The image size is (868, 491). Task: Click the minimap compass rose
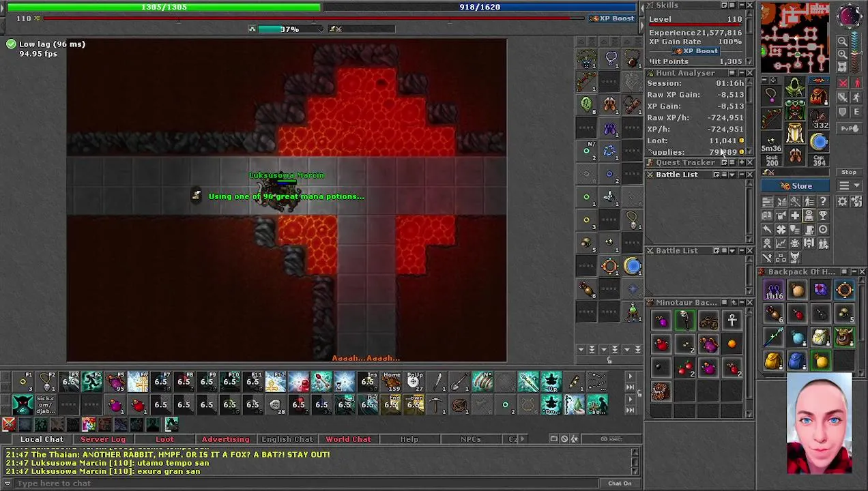tap(850, 16)
